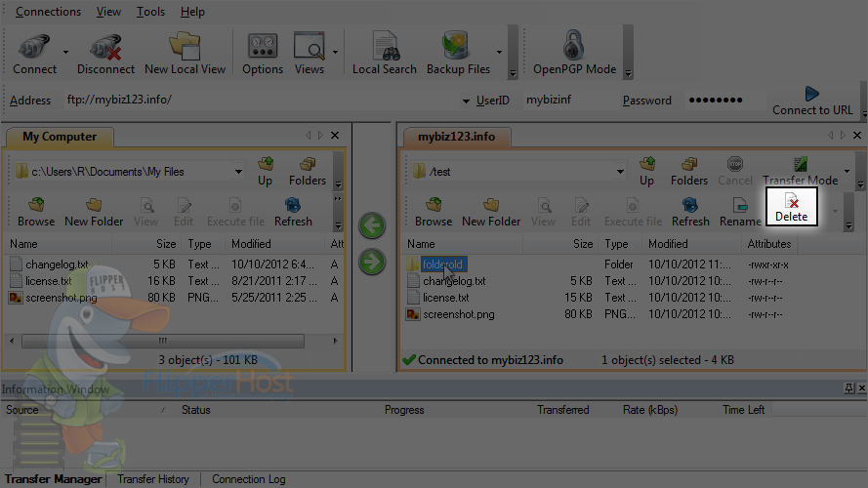The image size is (868, 488).
Task: Open the Connect button dropdown arrow
Action: tap(65, 53)
